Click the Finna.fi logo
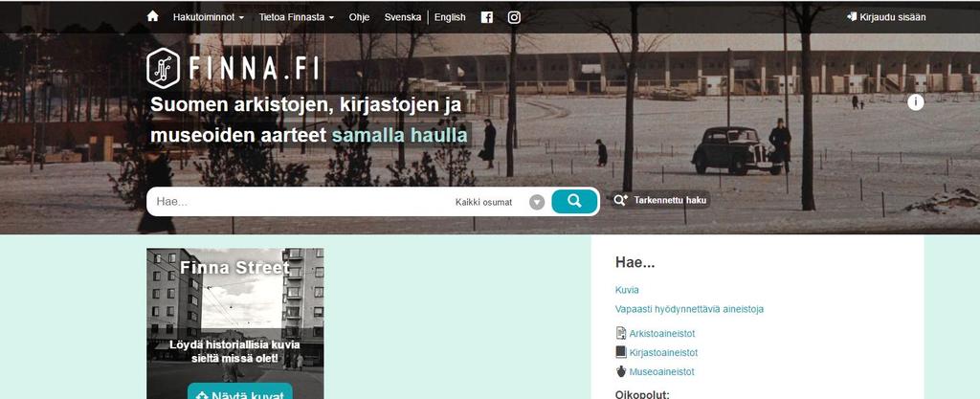980x399 pixels. (x=233, y=68)
